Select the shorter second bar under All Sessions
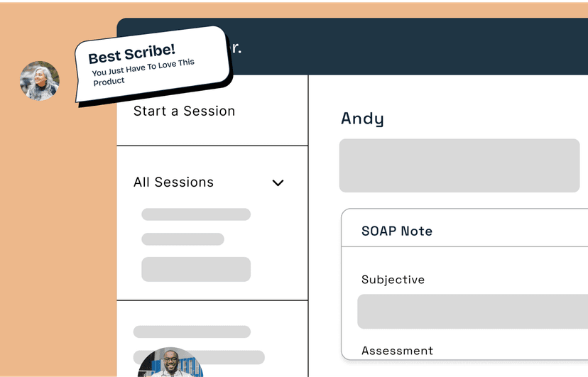This screenshot has height=377, width=588. (x=183, y=239)
